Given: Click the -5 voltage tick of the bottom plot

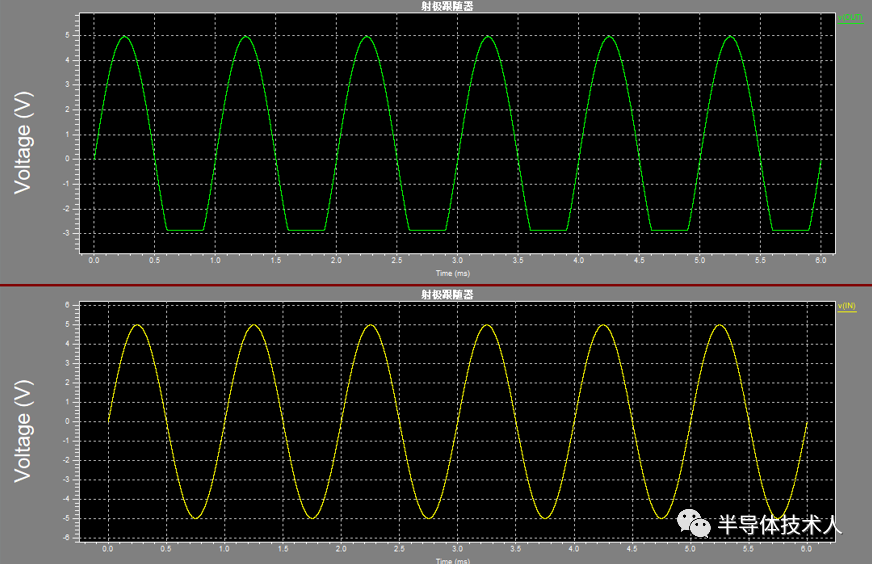Looking at the screenshot, I should click(66, 518).
